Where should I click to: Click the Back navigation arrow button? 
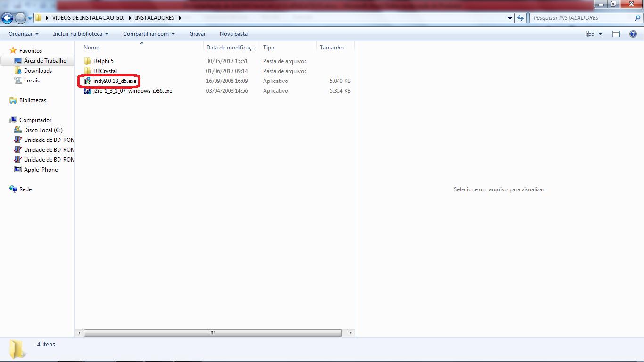click(8, 18)
